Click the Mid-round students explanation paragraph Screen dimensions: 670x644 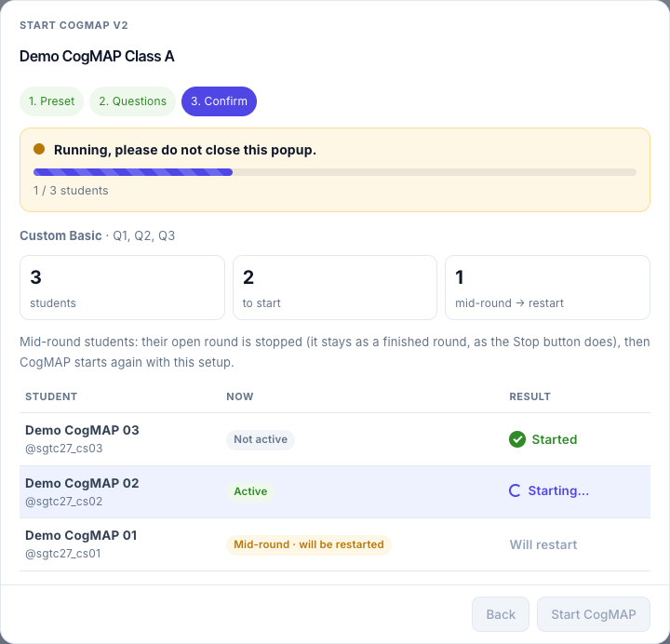coord(335,352)
